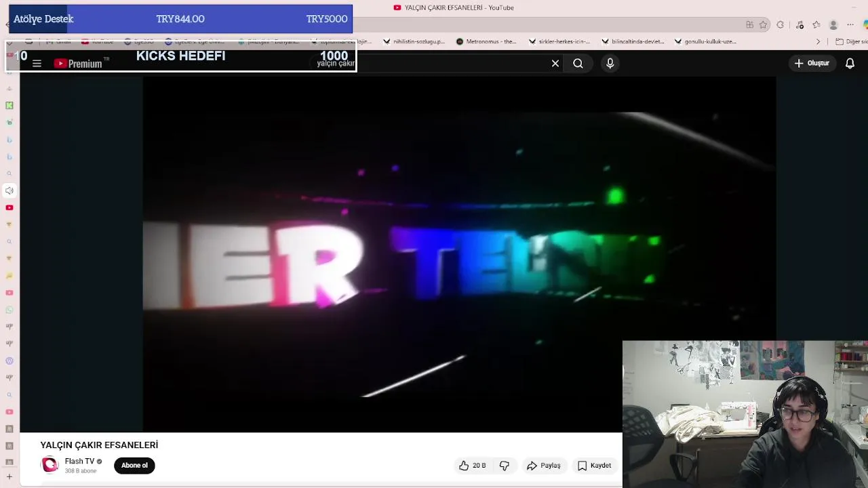Click the KICKS HEDEFI overlay text
This screenshot has height=488, width=868.
tap(180, 56)
